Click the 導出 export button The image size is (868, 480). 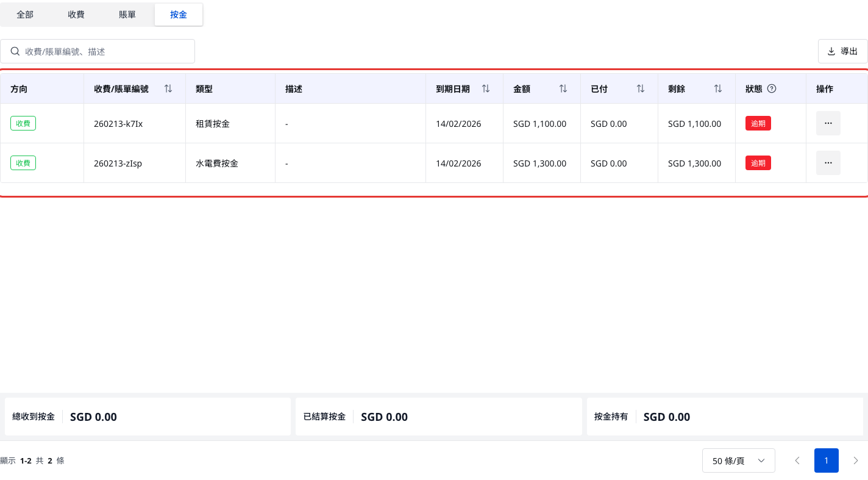[x=842, y=51]
